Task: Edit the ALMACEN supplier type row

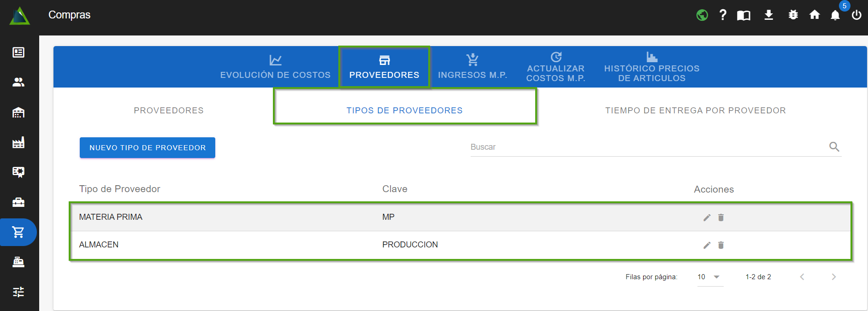Action: coord(707,245)
